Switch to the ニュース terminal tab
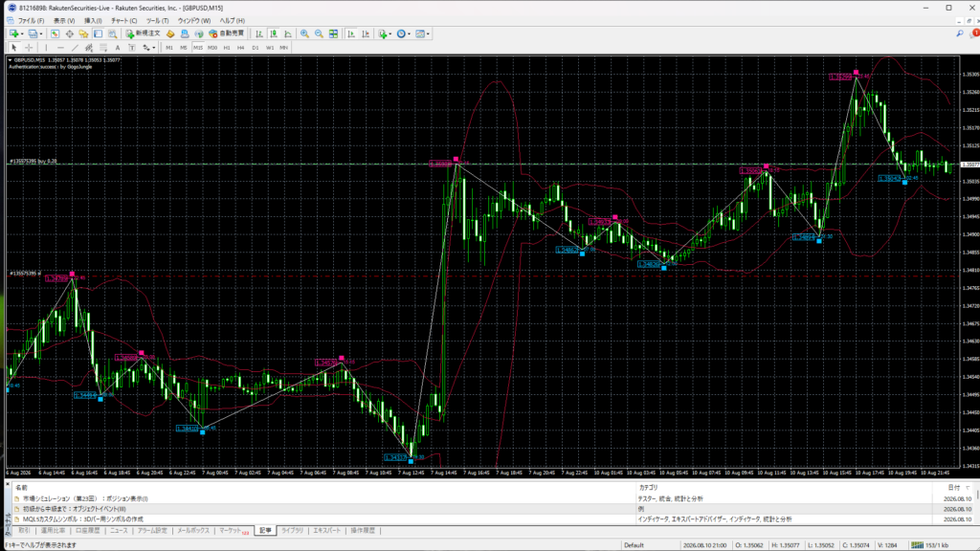The width and height of the screenshot is (980, 551). click(119, 530)
